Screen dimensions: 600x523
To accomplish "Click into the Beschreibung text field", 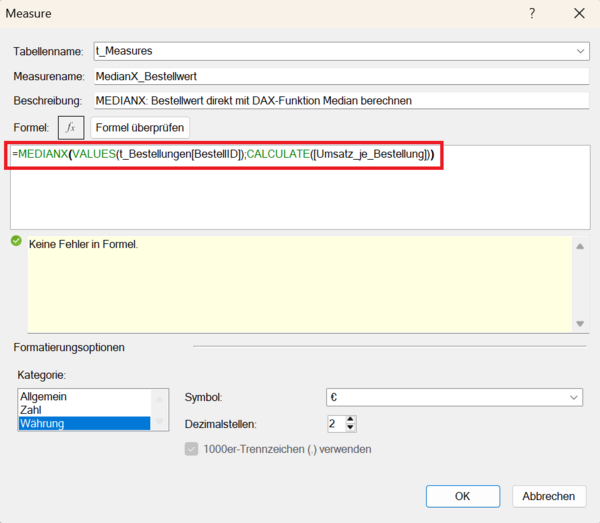I will pos(340,100).
